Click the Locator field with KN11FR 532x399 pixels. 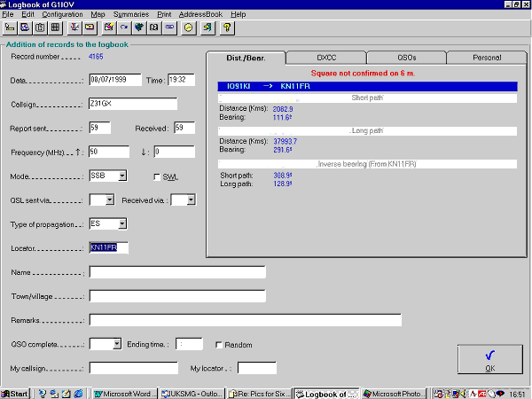[x=108, y=247]
